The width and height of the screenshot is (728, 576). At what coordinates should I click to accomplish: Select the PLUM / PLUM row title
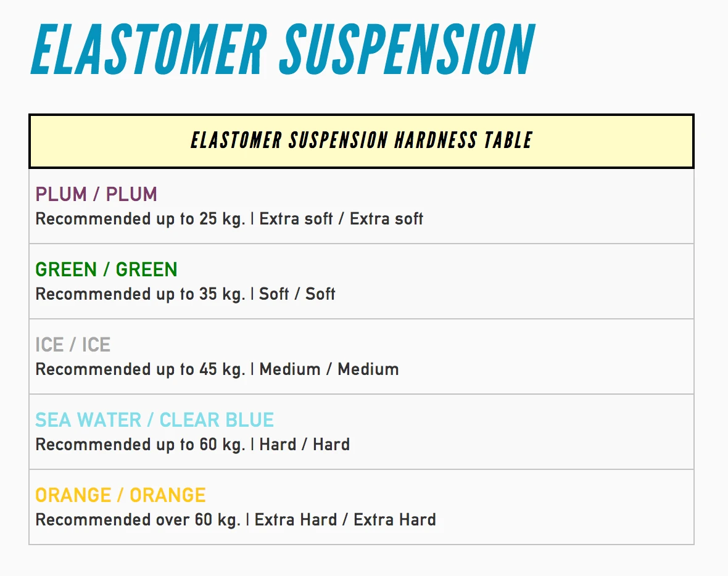point(96,194)
